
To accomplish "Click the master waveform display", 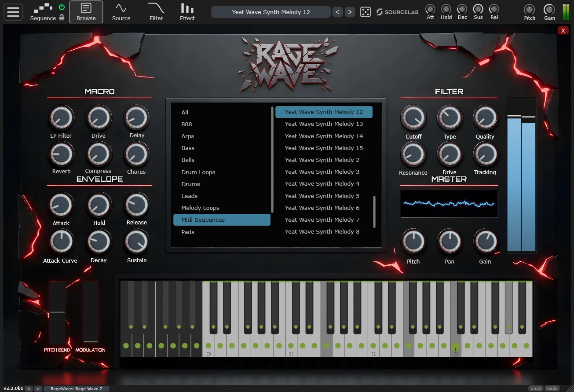I will point(449,204).
